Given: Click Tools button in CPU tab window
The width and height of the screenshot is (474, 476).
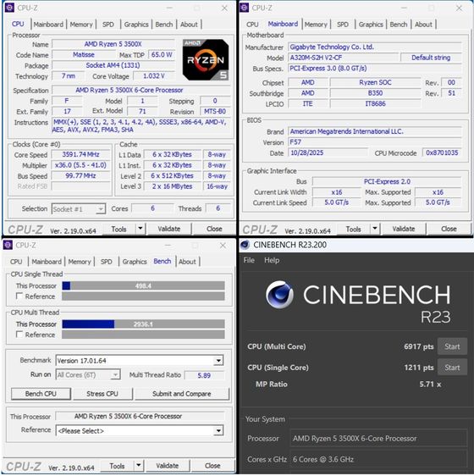Looking at the screenshot, I should tap(118, 229).
